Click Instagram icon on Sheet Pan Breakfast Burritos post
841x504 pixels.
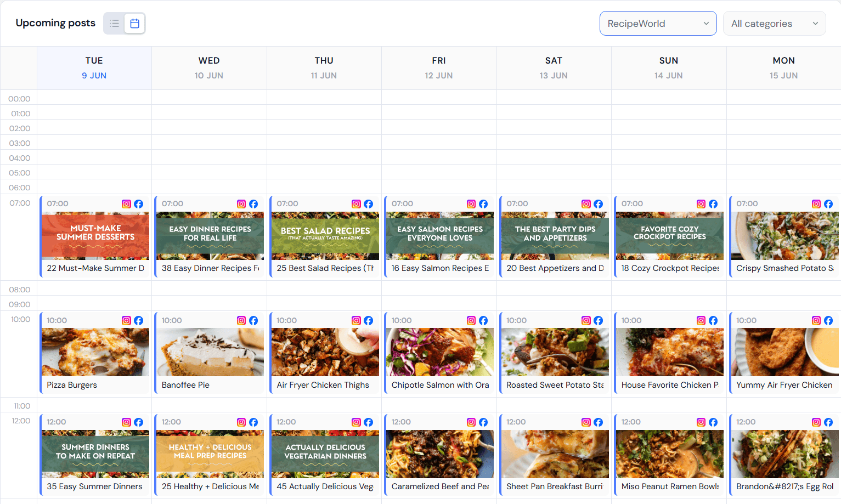click(x=586, y=422)
